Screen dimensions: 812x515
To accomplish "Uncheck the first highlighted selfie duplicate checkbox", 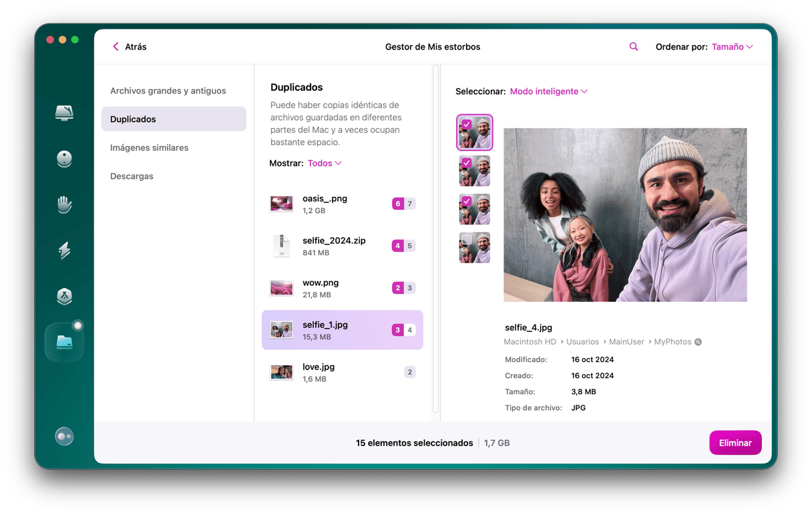I will tap(466, 124).
